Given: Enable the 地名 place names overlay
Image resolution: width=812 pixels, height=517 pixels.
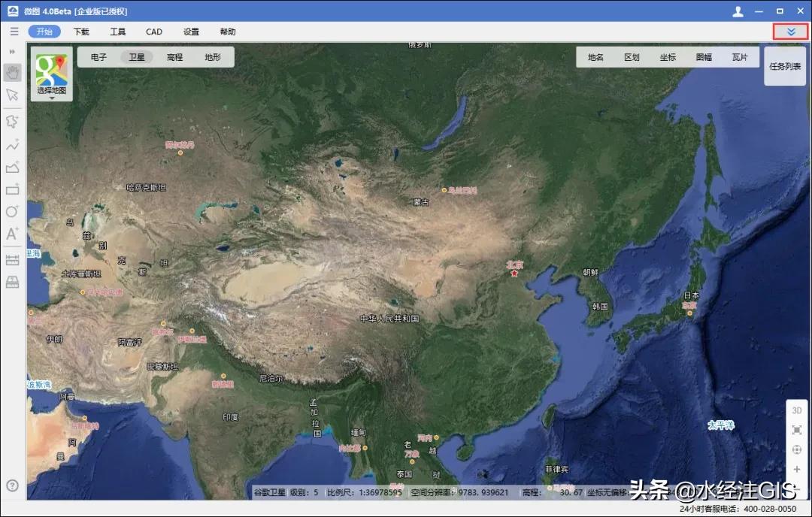Looking at the screenshot, I should tap(594, 56).
